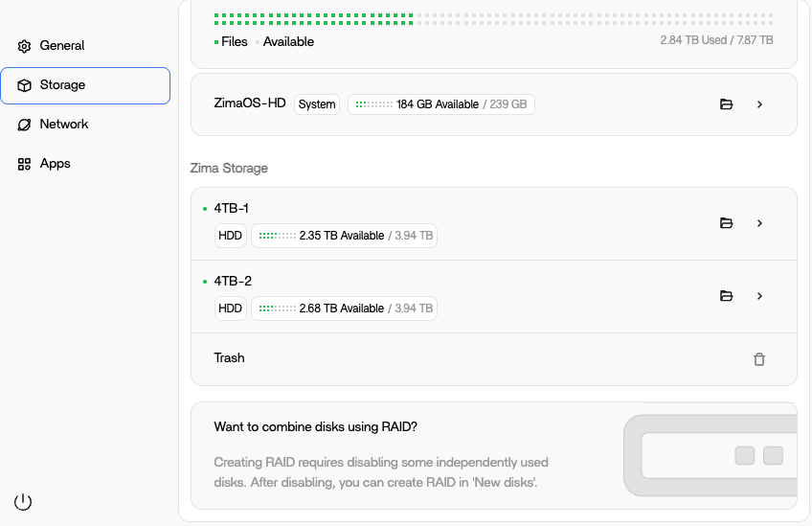Click the Storage cube icon in sidebar
The height and width of the screenshot is (526, 812).
pyautogui.click(x=25, y=85)
